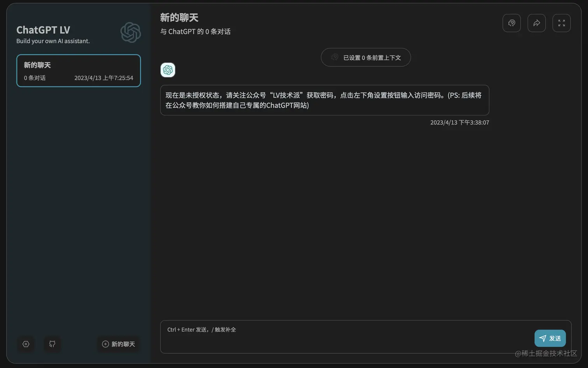Click the Build your own AI assistant tagline
Viewport: 588px width, 368px height.
[x=53, y=41]
